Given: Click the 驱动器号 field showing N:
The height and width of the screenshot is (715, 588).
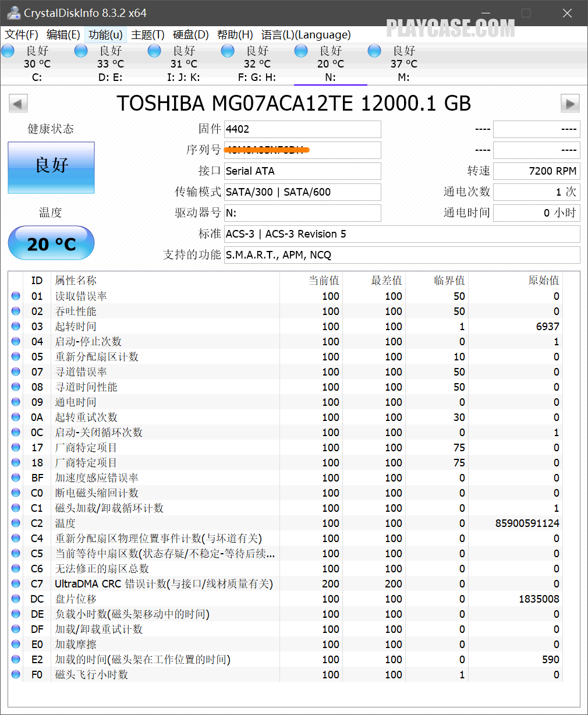Looking at the screenshot, I should pyautogui.click(x=303, y=213).
